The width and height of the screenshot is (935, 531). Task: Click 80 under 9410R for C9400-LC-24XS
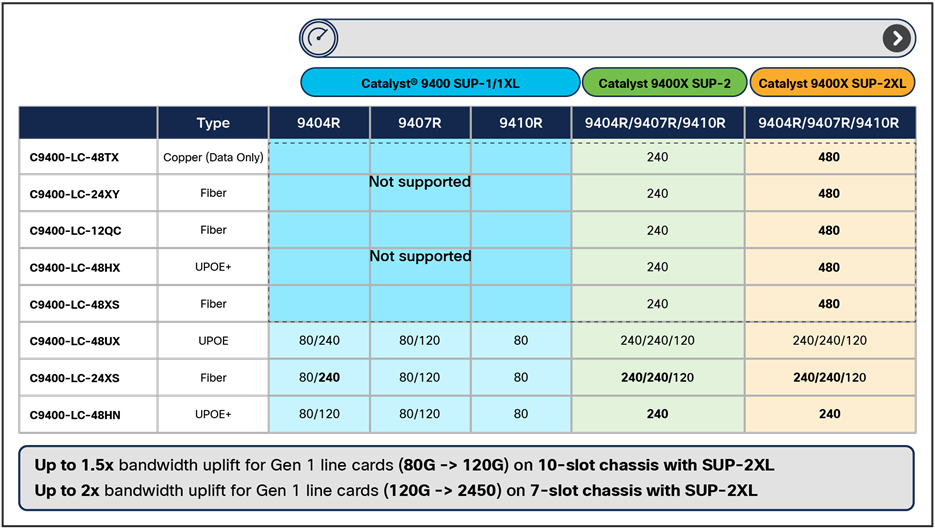(x=521, y=378)
